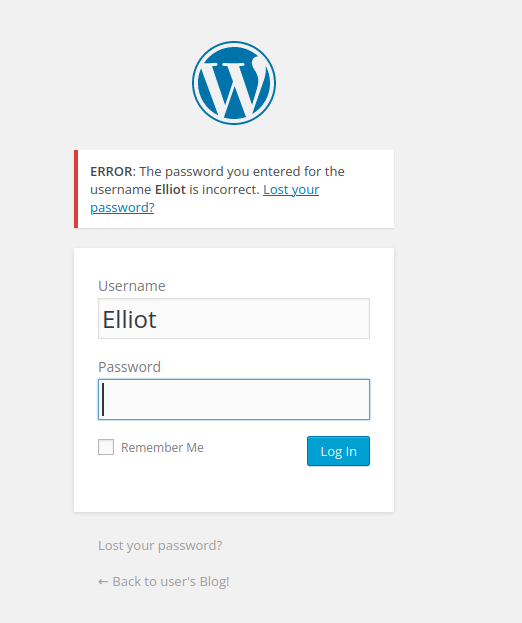Image resolution: width=522 pixels, height=623 pixels.
Task: Click the bold Elliot name in error message
Action: [x=170, y=190]
